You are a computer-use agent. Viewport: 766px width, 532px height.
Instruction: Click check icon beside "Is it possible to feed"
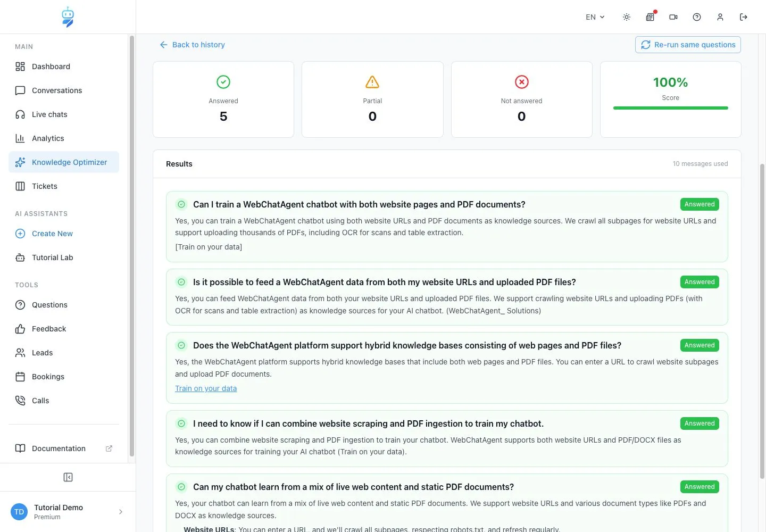(181, 282)
